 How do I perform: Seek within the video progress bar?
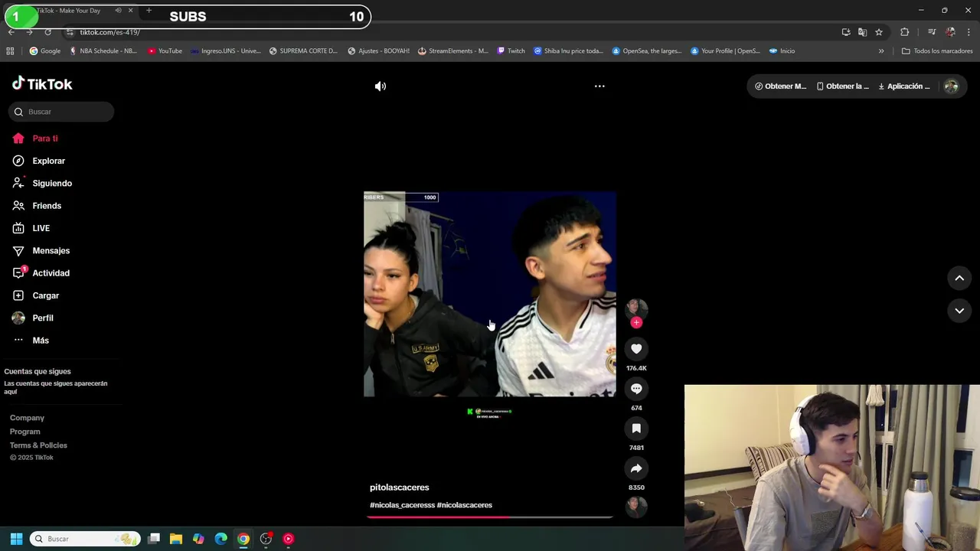click(x=490, y=517)
